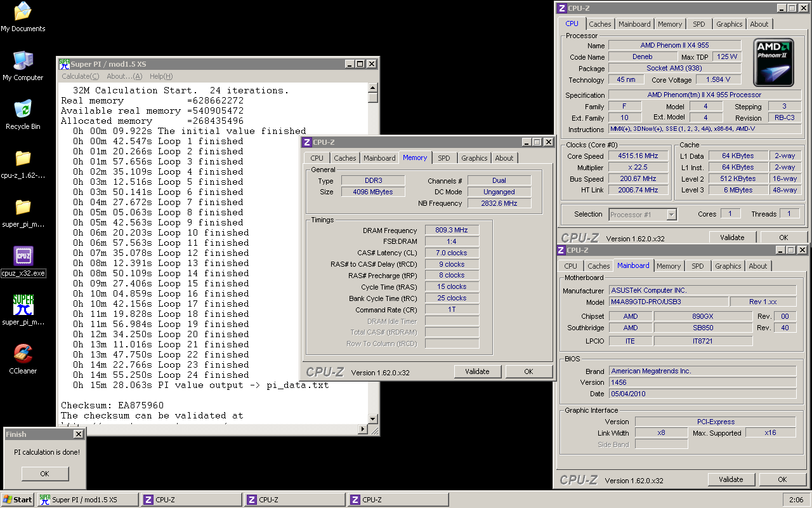Open Graphics tab in top-right CPU-Z window
812x508 pixels.
pyautogui.click(x=730, y=24)
